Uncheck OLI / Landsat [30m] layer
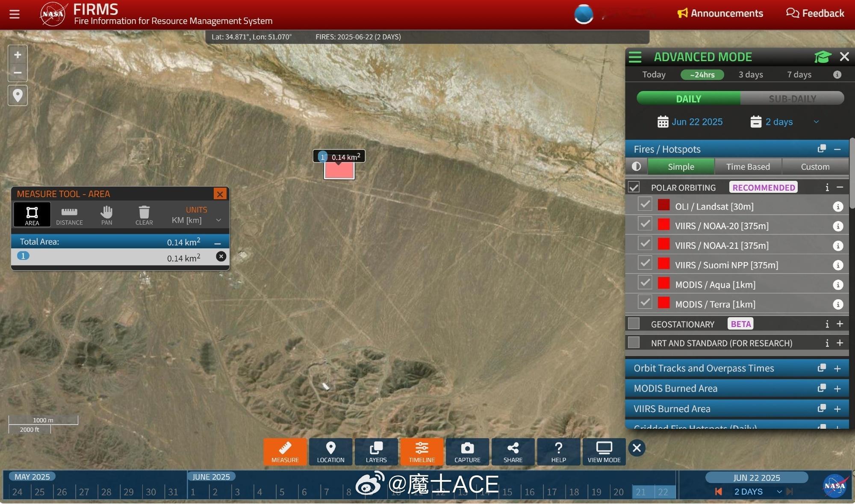The height and width of the screenshot is (504, 855). pos(645,204)
